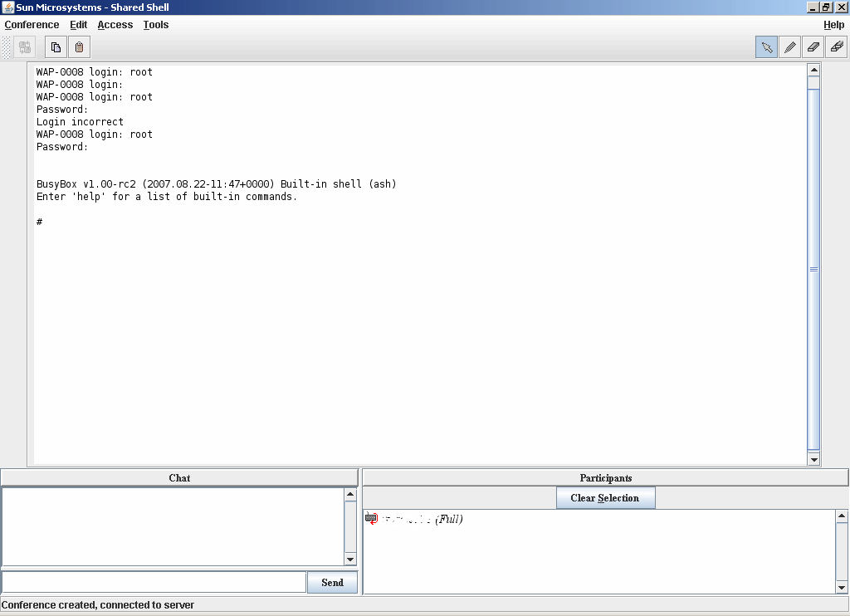Click the Copy toolbar icon
The width and height of the screenshot is (850, 616).
(56, 47)
